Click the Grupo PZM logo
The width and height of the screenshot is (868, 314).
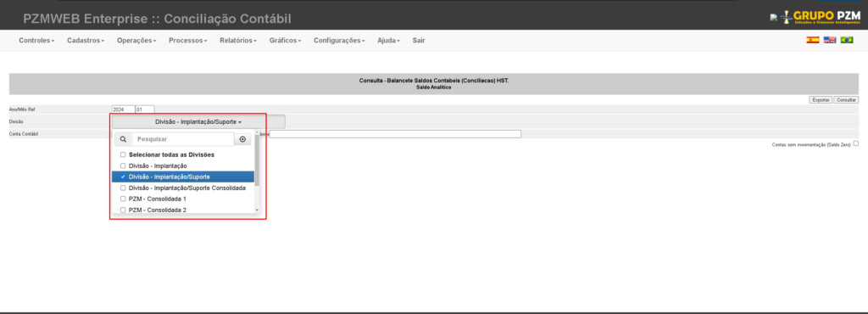pyautogui.click(x=820, y=17)
